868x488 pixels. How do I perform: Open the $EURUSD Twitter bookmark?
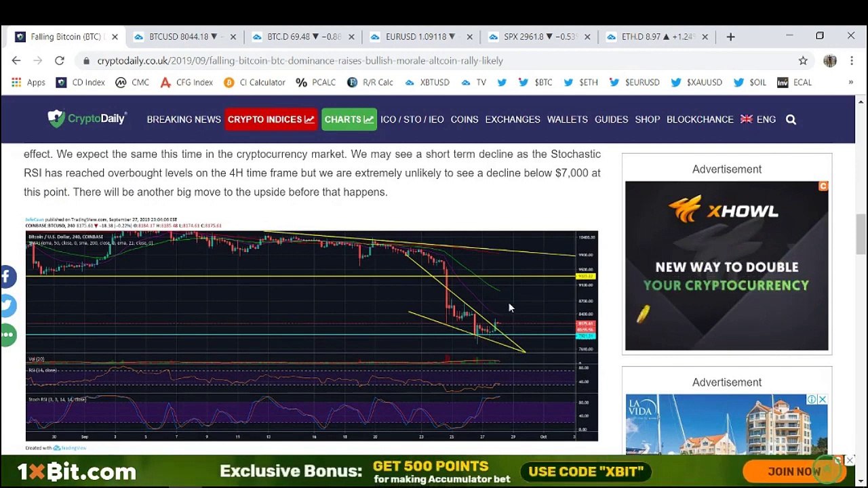pyautogui.click(x=634, y=83)
